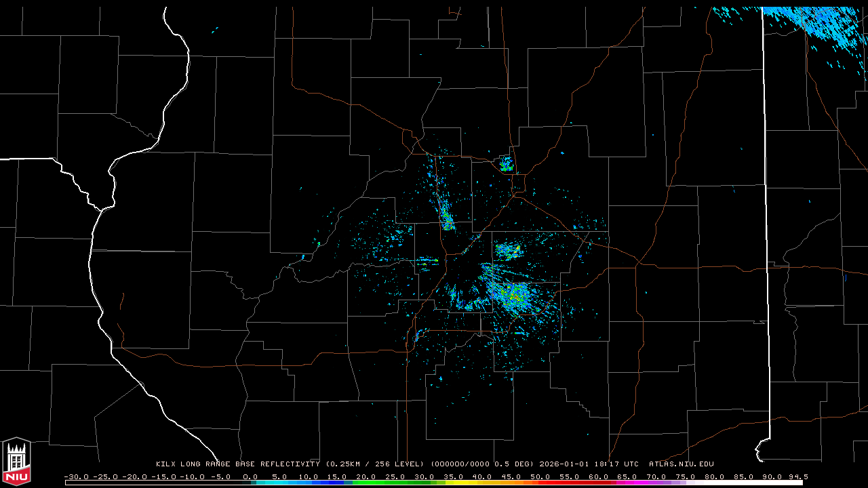The image size is (868, 488).
Task: Click the -30.0 scale label
Action: point(77,476)
